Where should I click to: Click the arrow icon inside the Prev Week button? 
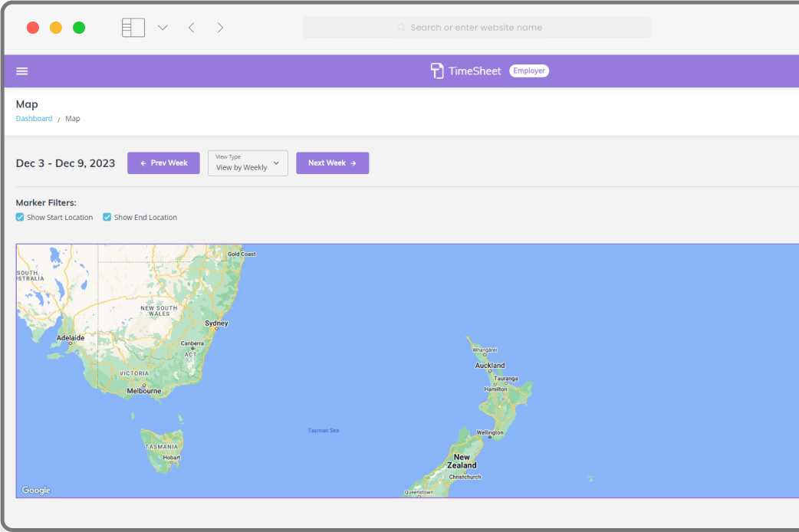(x=143, y=163)
